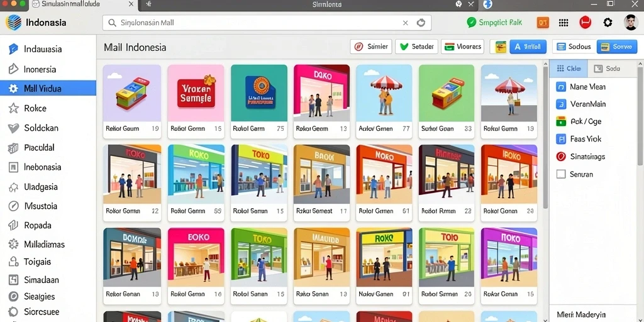Click the green Smpgtict Ralk chat icon
The height and width of the screenshot is (322, 644).
point(472,23)
